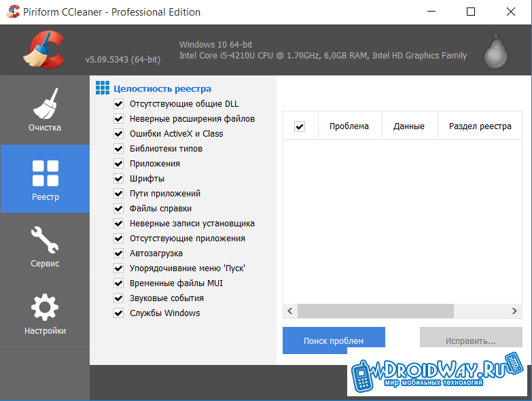Sort by Раздел реестра column header
Viewport: 532px width, 401px height.
[x=480, y=126]
